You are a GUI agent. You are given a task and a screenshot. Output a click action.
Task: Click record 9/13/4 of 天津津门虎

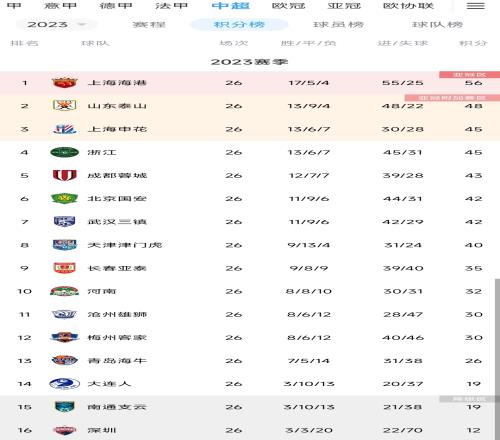(x=309, y=245)
